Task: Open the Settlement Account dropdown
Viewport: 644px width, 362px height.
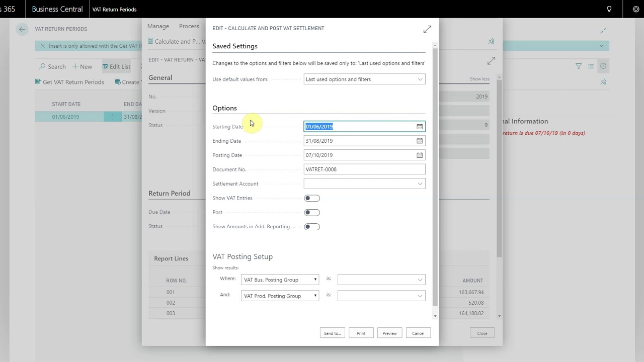Action: click(x=420, y=184)
